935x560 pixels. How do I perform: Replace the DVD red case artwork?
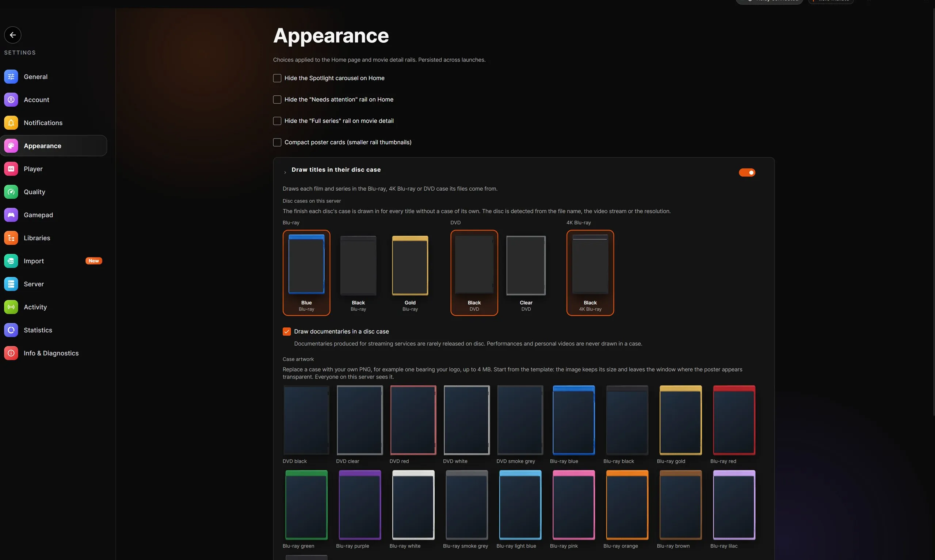coord(413,420)
